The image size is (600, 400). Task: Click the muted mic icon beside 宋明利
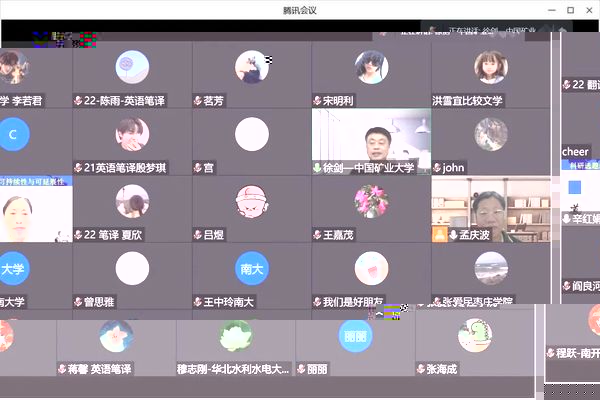coord(317,101)
